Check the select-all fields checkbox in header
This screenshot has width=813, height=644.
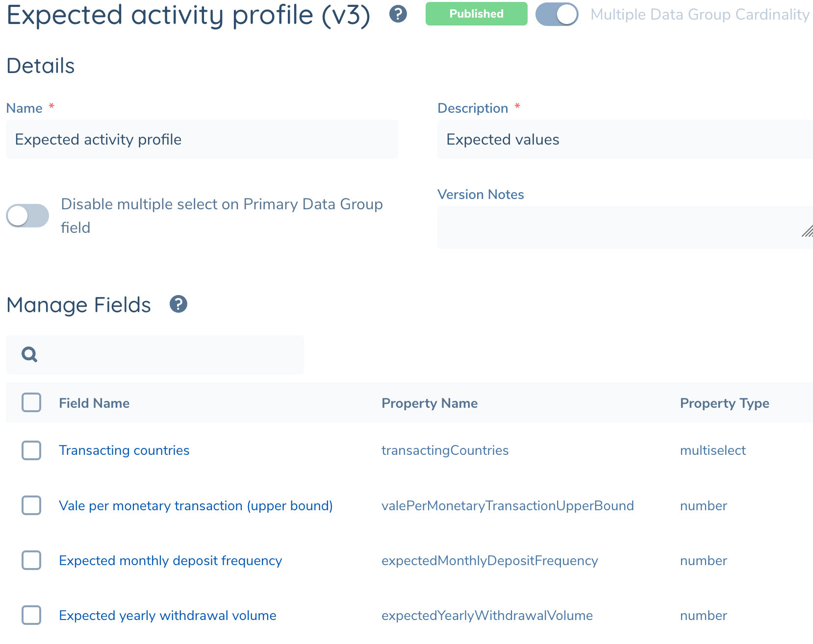pyautogui.click(x=31, y=403)
